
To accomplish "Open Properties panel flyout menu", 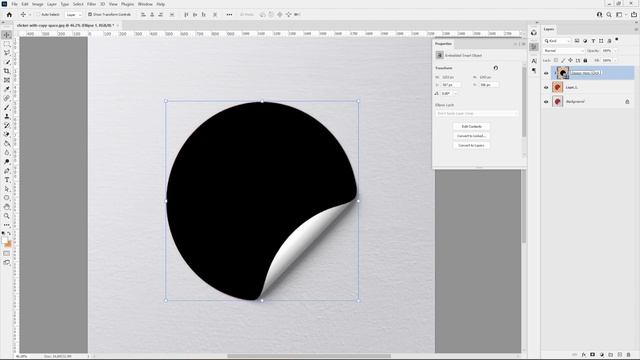I will (x=524, y=44).
